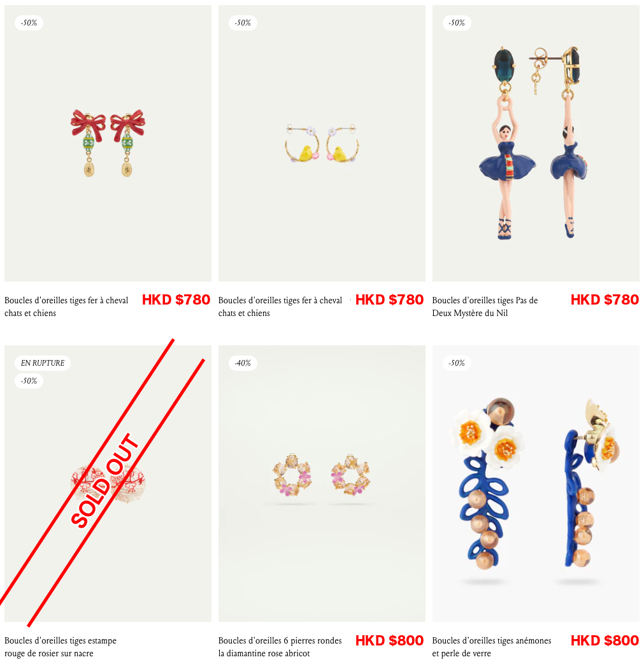Image resolution: width=644 pixels, height=669 pixels.
Task: Click the -50% badge on anemone earrings
Action: [x=457, y=363]
